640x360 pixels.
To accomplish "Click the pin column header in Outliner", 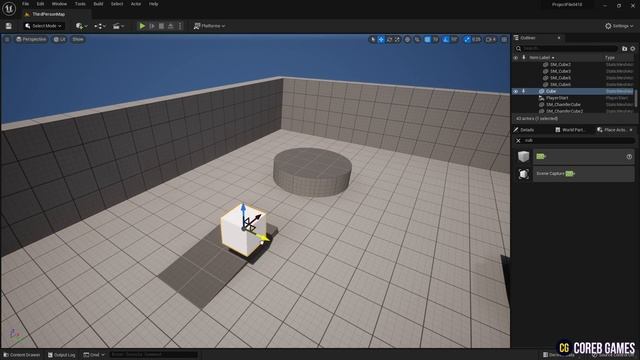I will point(524,58).
